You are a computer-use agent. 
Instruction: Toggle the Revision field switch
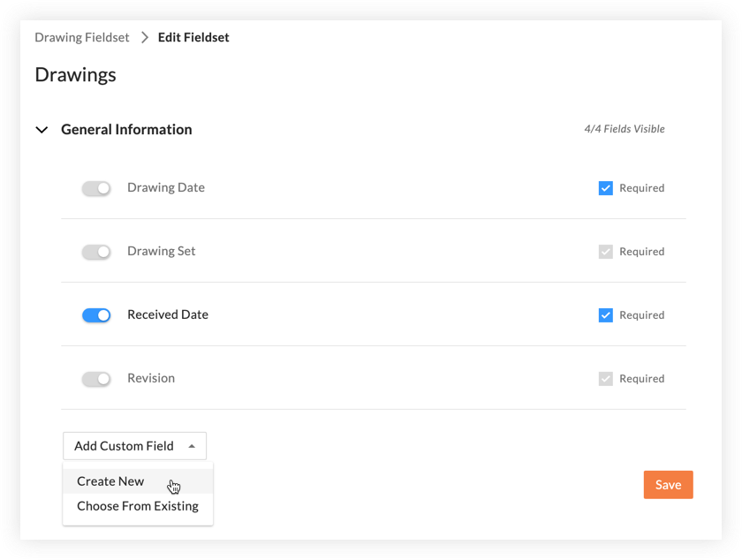point(96,379)
